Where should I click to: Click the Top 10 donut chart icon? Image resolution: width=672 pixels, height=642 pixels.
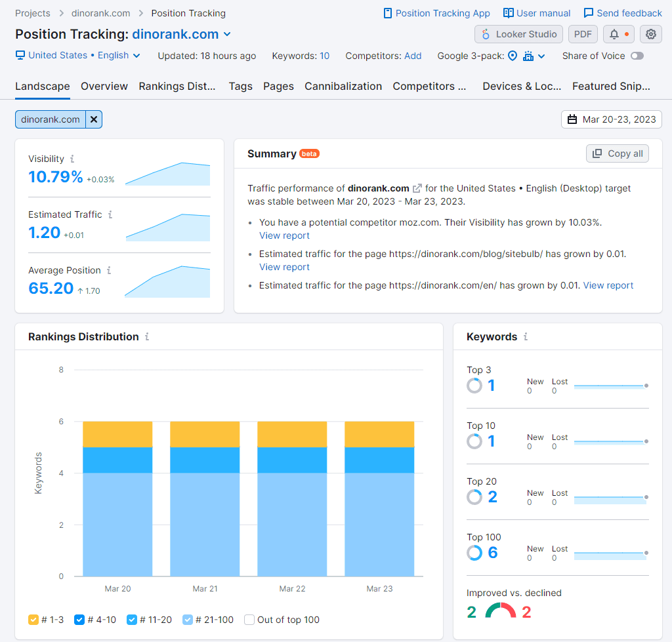click(474, 441)
